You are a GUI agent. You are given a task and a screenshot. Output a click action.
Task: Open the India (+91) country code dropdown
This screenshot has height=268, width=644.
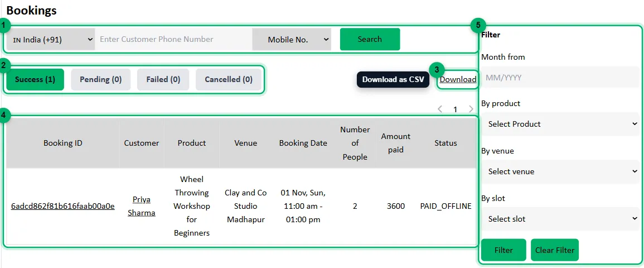point(51,40)
